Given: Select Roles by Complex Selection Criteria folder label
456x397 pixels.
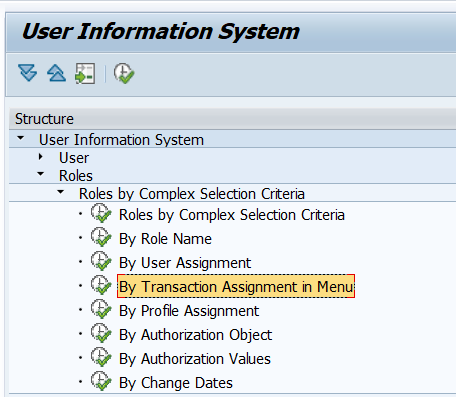Looking at the screenshot, I should (x=192, y=194).
